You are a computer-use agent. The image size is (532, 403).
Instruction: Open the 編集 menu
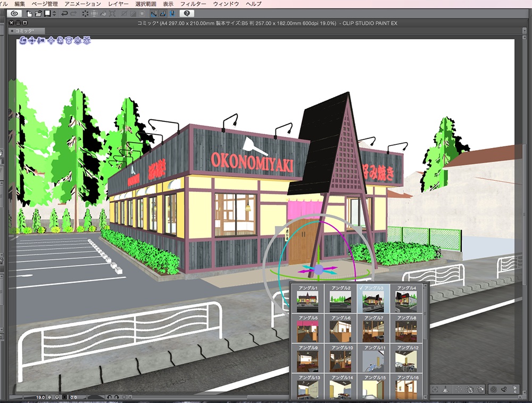(20, 4)
